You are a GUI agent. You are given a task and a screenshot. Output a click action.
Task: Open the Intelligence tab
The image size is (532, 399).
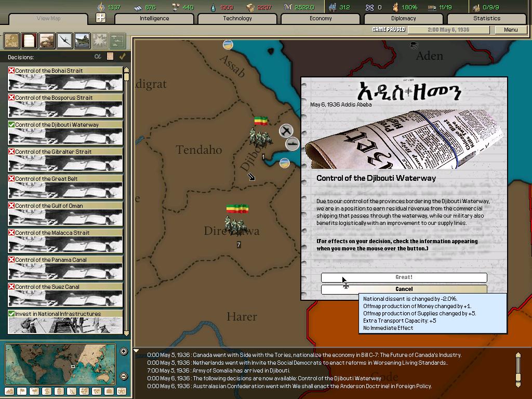[154, 18]
